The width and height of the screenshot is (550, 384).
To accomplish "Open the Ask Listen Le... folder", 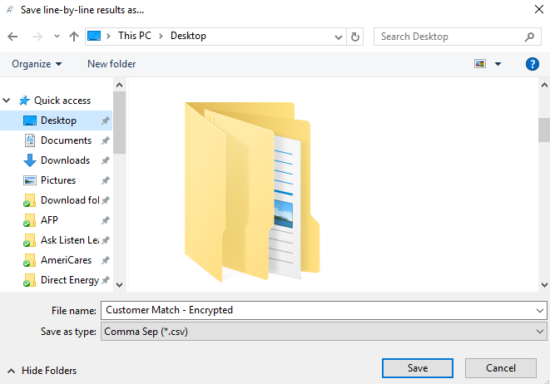I will (x=70, y=240).
